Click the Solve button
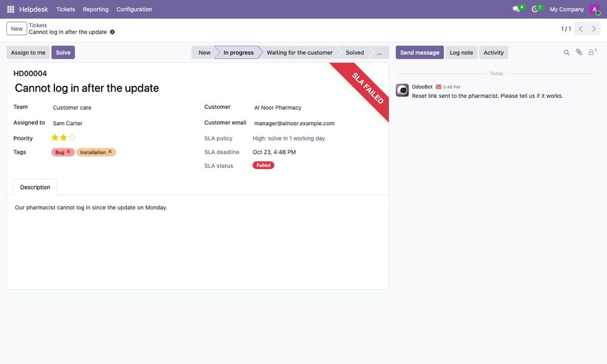Screen dimensions: 607x364 point(63,52)
